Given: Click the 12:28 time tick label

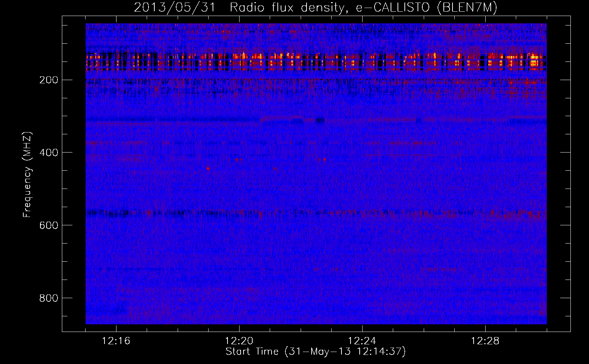Looking at the screenshot, I should click(x=485, y=341).
